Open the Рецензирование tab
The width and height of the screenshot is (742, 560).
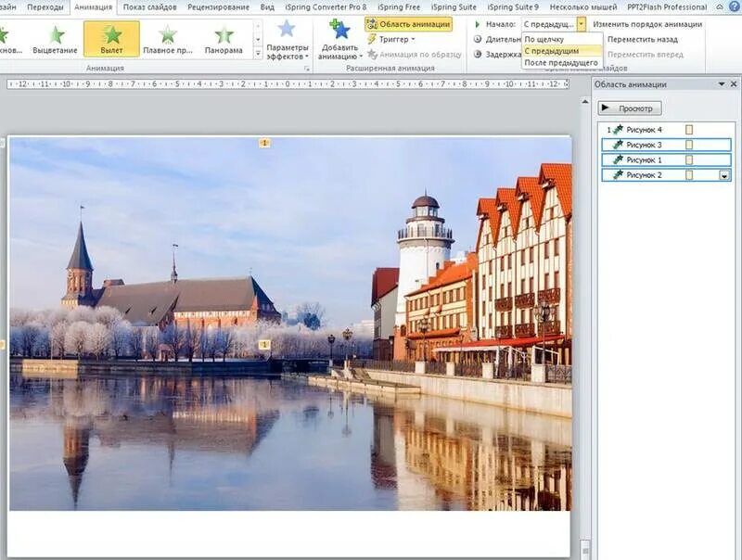pos(218,7)
